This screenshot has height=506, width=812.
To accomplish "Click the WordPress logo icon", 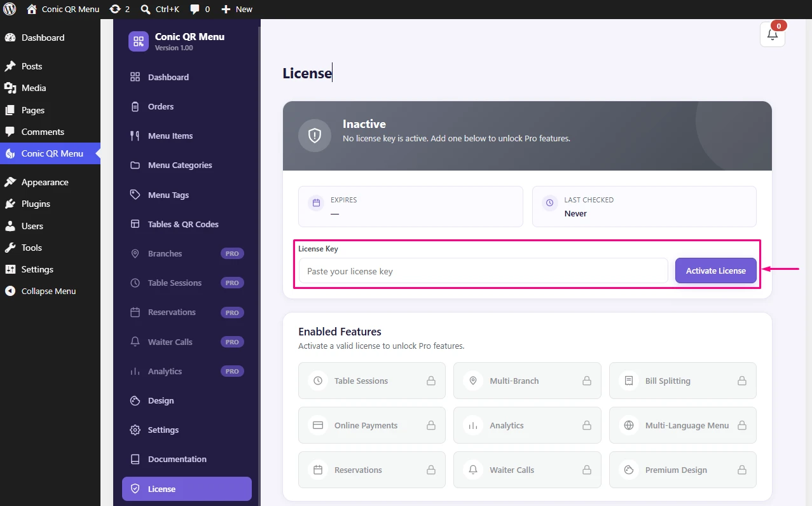I will coord(10,9).
